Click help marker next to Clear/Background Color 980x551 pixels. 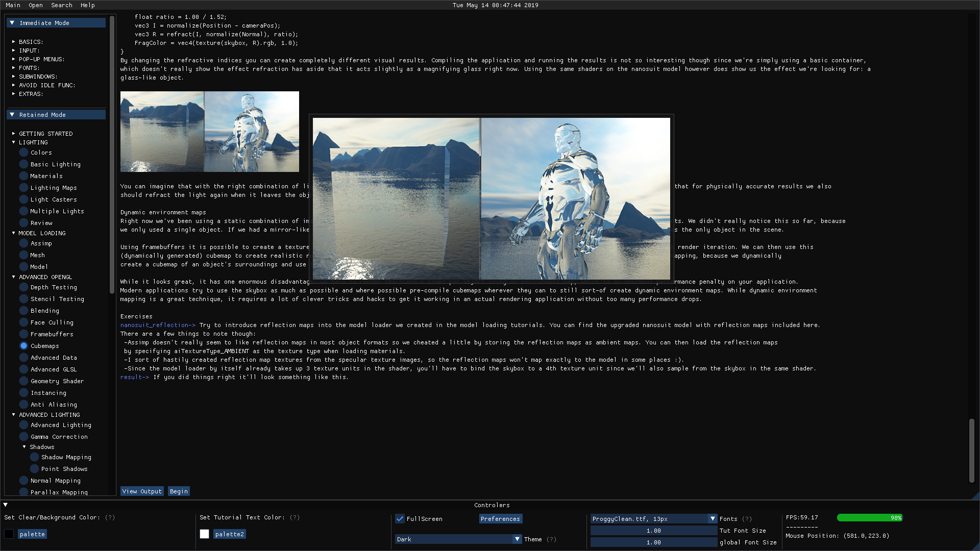coord(110,517)
